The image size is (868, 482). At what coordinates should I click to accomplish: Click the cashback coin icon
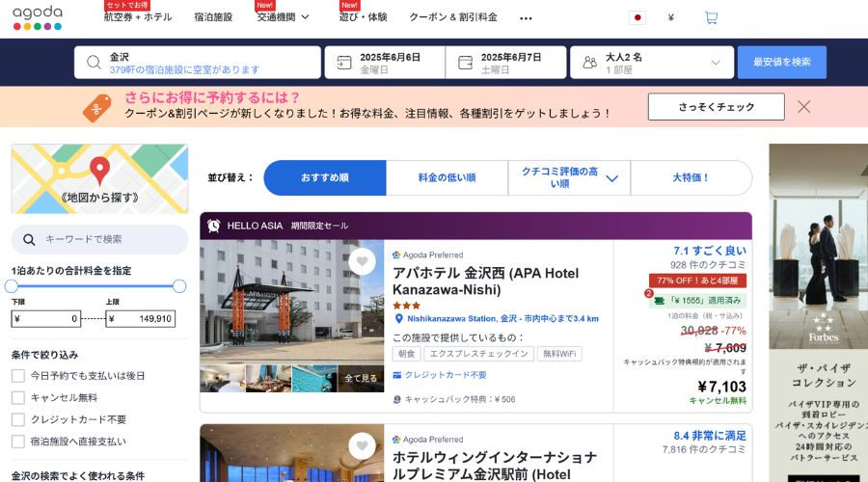(397, 399)
